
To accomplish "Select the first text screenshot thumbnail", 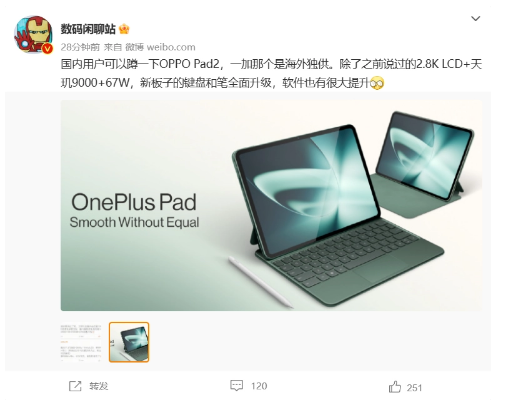I will (x=81, y=342).
